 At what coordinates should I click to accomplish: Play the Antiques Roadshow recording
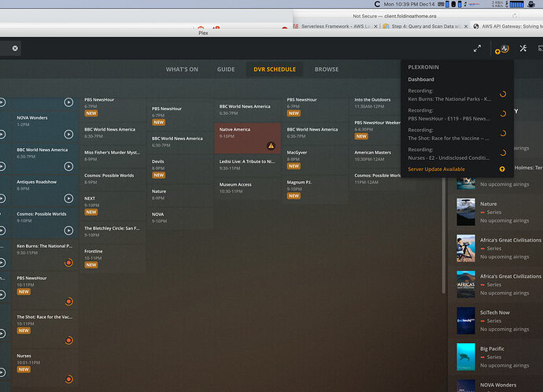[x=68, y=198]
